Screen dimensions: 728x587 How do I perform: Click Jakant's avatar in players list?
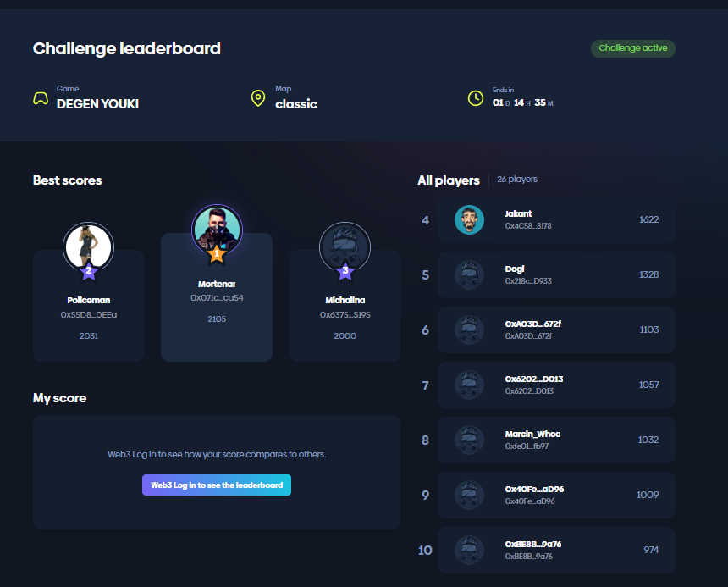click(469, 219)
